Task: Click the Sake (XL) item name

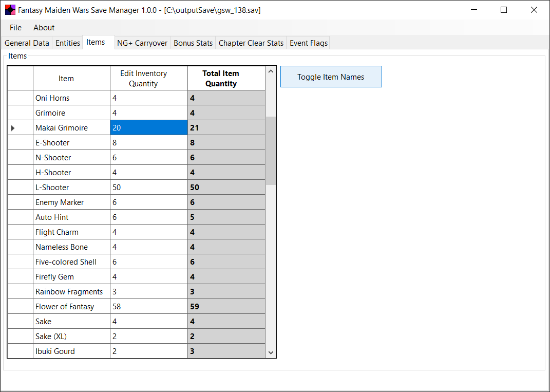Action: click(51, 337)
